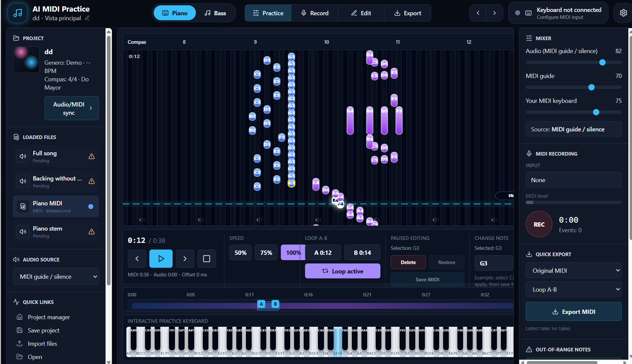Click loop marker B on the timeline
This screenshot has width=632, height=364.
pyautogui.click(x=275, y=304)
